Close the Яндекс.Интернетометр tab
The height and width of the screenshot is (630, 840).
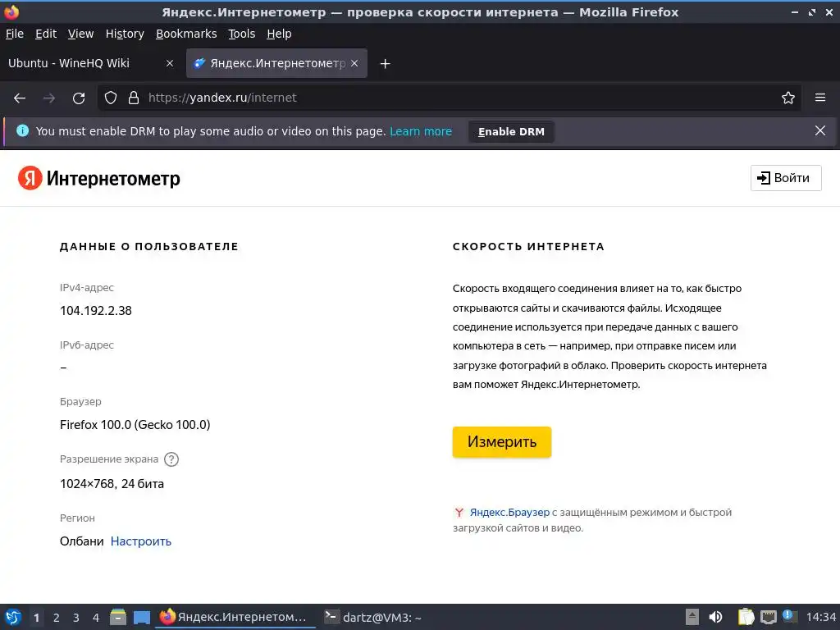click(354, 63)
